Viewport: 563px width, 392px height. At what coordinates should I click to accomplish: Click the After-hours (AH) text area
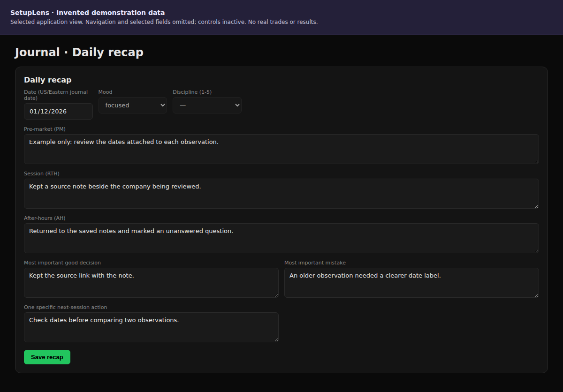(x=281, y=238)
